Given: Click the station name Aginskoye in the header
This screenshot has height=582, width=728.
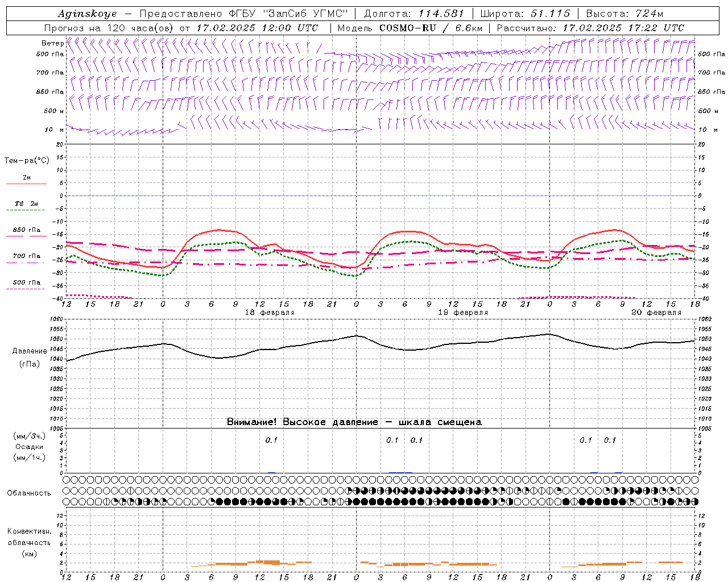Looking at the screenshot, I should click(87, 14).
